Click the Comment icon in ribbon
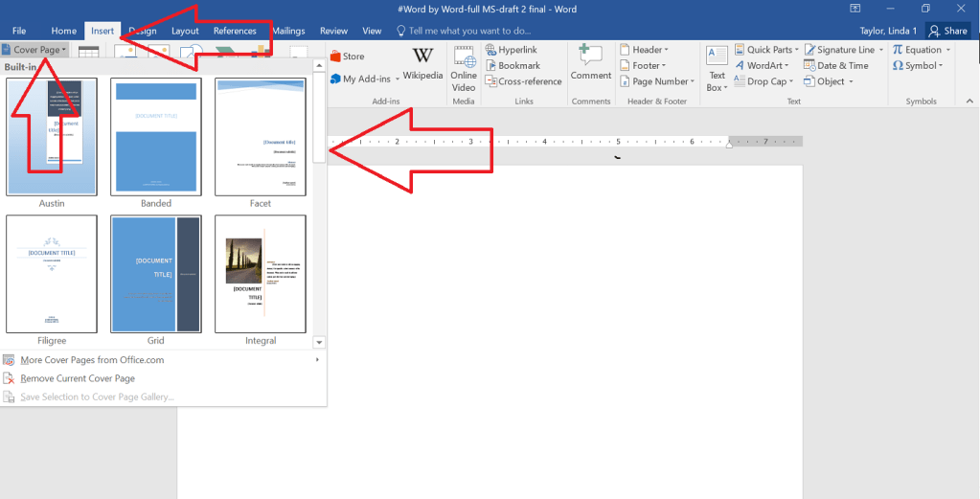The height and width of the screenshot is (499, 980). (x=591, y=63)
